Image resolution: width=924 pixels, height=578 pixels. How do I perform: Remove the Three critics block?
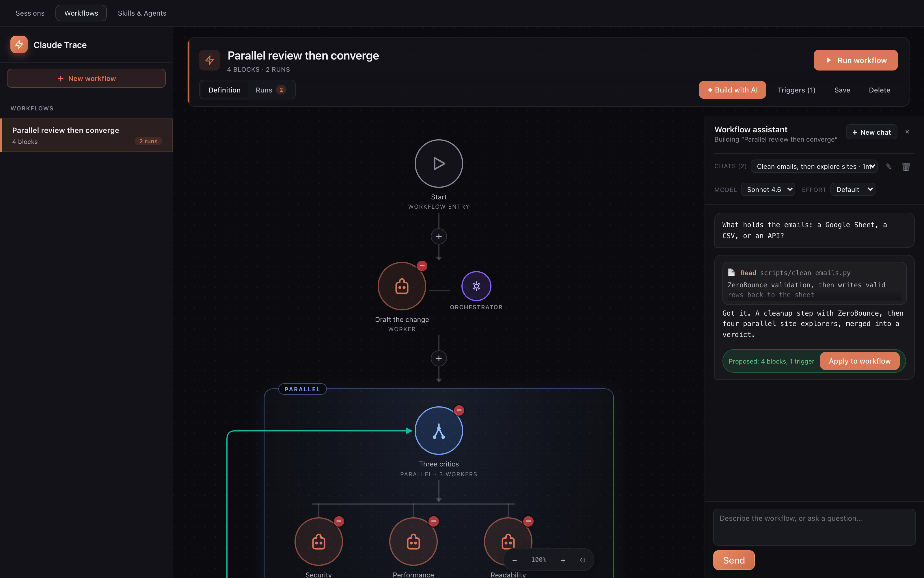(459, 410)
